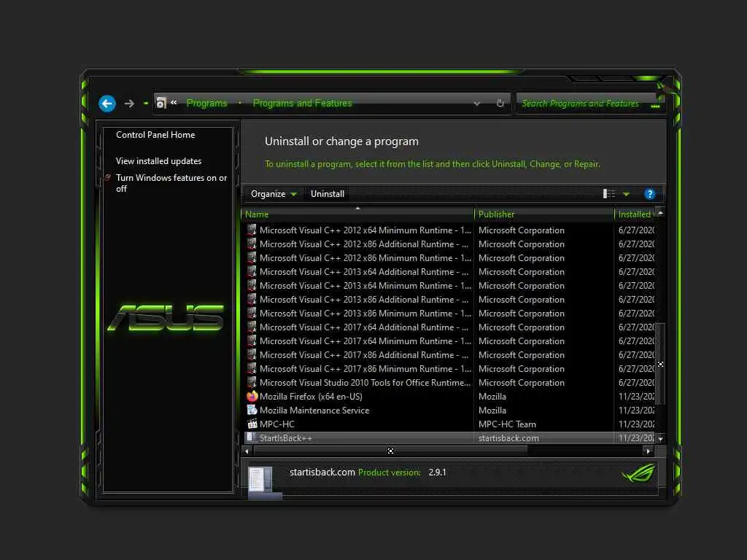Click the Mozilla Maintenance Service icon
The height and width of the screenshot is (560, 747).
(x=252, y=410)
